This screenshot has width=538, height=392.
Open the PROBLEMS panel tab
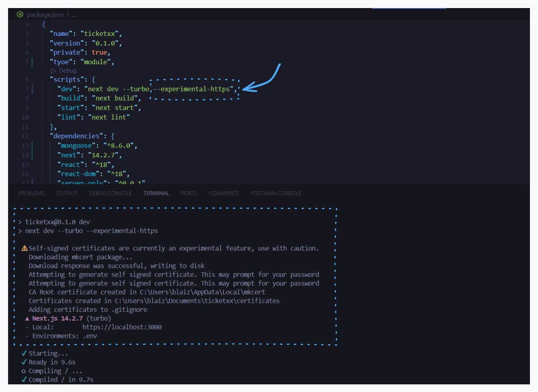tap(31, 193)
